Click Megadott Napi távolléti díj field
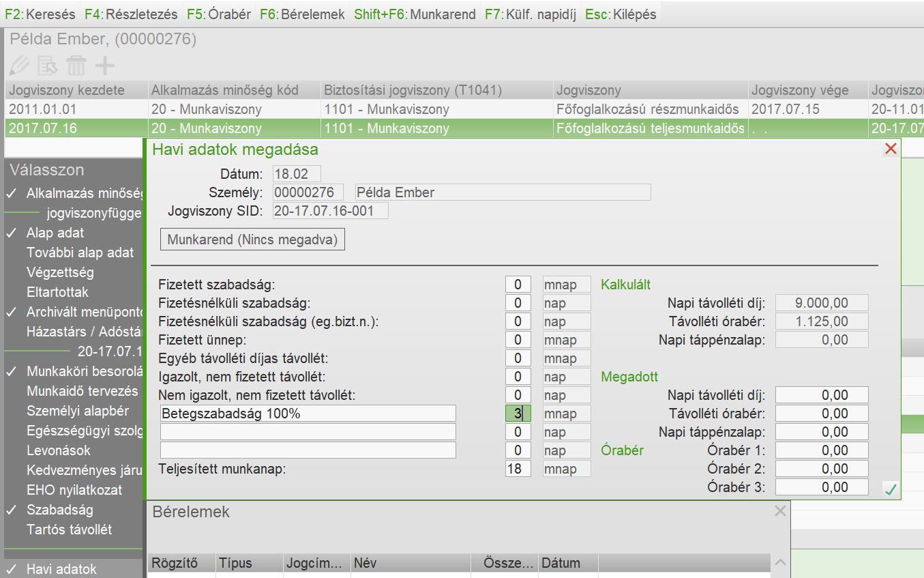This screenshot has height=578, width=924. [822, 395]
